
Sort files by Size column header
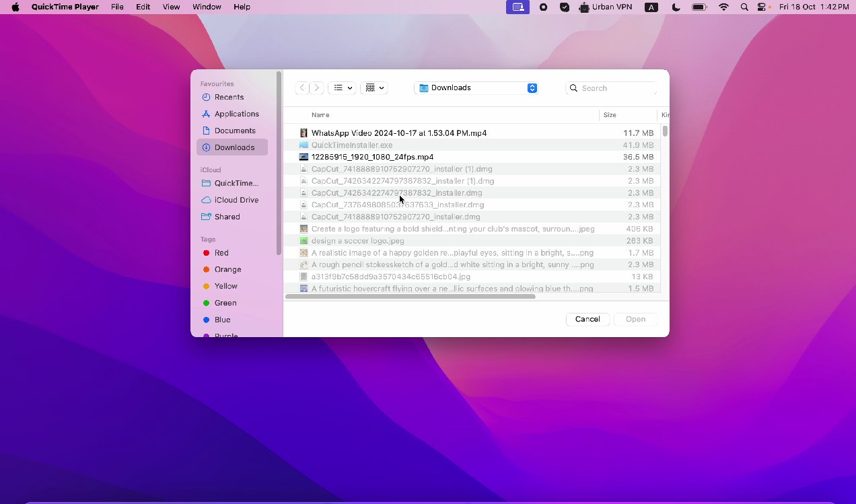[x=610, y=115]
